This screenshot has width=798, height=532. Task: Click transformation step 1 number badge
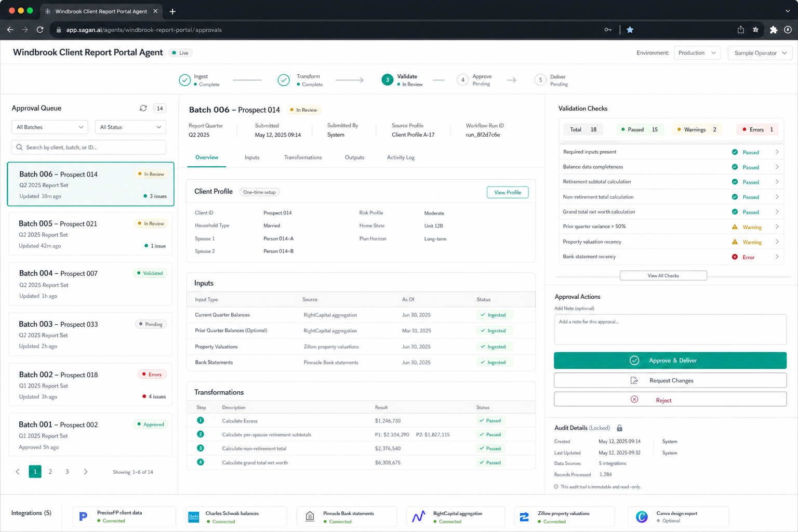click(201, 420)
